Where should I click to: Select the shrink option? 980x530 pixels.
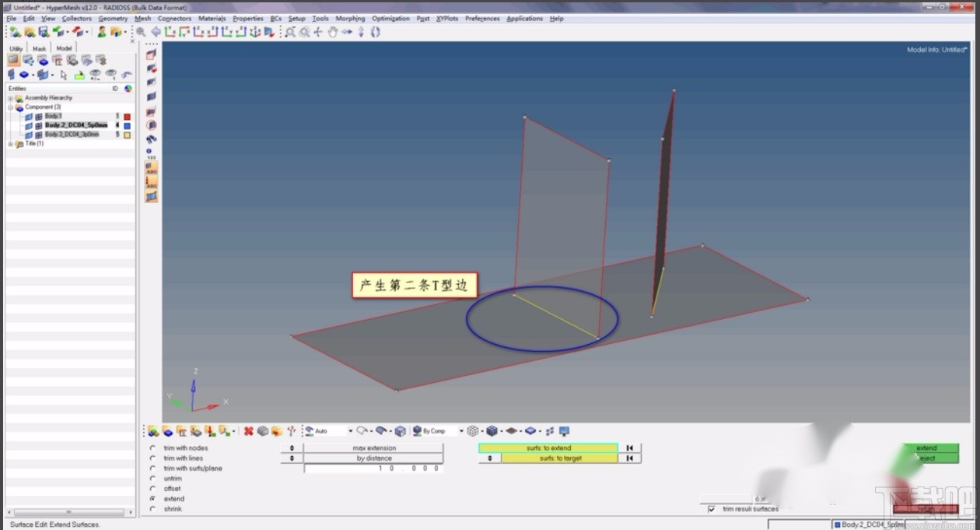(x=152, y=509)
